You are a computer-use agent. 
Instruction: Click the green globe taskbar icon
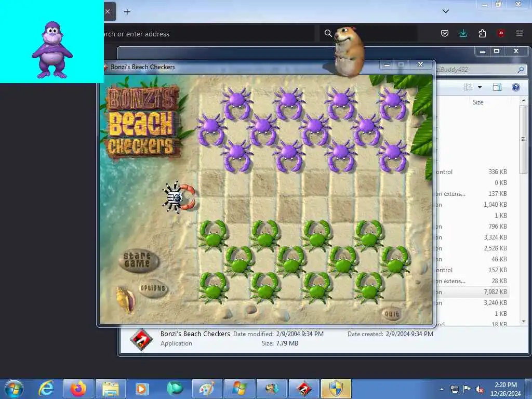pyautogui.click(x=175, y=389)
